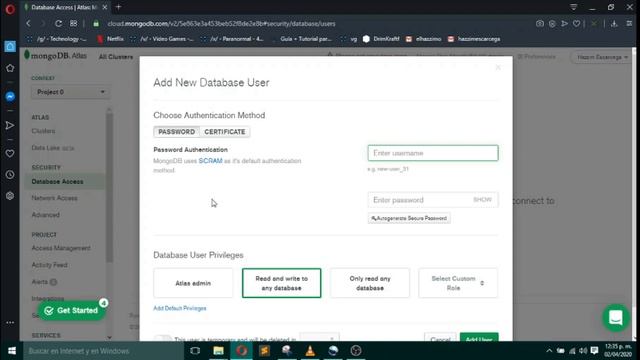This screenshot has width=640, height=360.
Task: Select Read and write to any database
Action: 282,283
